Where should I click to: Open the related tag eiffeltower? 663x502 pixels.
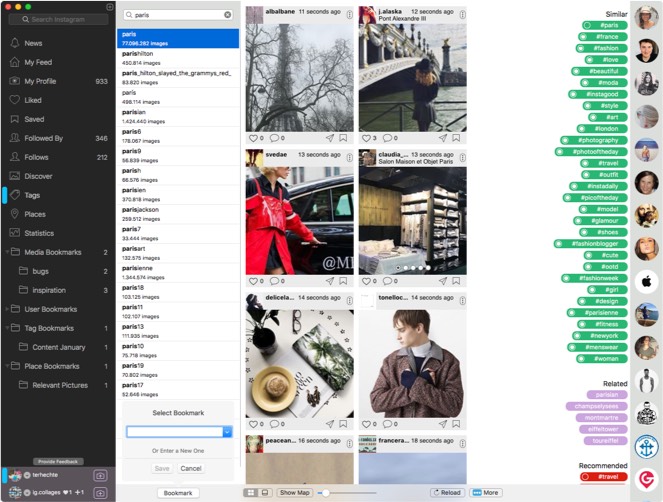(604, 429)
